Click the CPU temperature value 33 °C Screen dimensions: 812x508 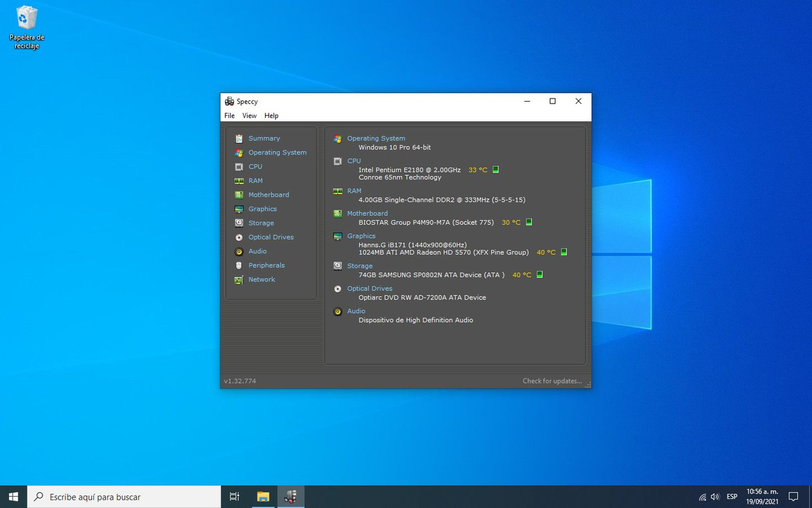478,170
